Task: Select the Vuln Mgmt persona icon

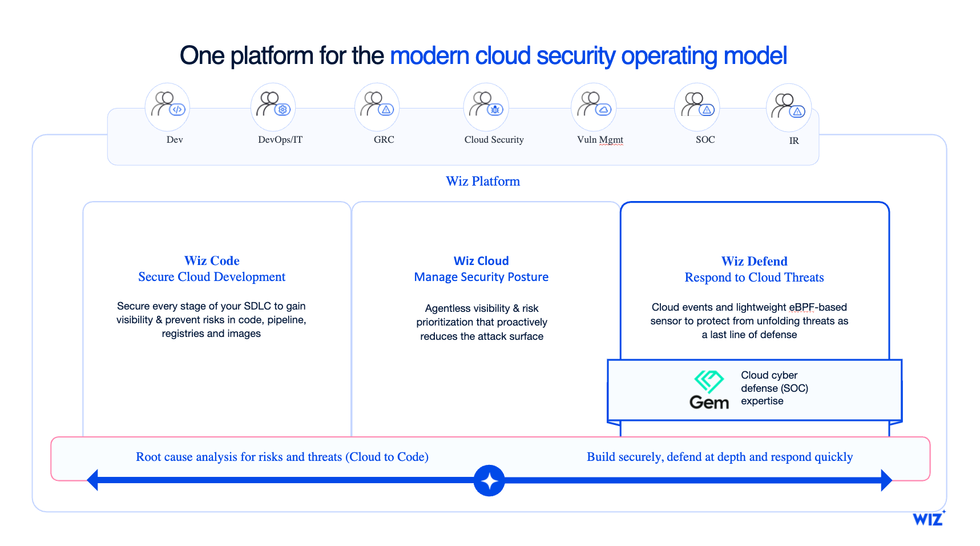Action: 594,107
